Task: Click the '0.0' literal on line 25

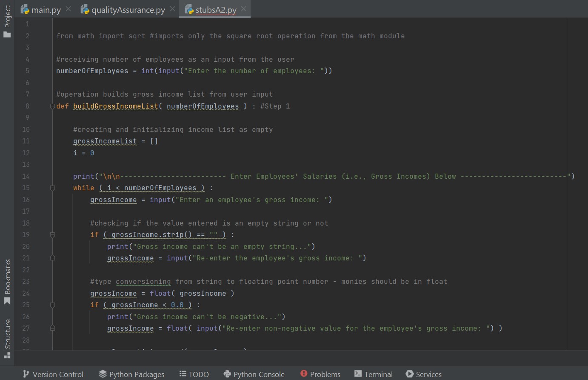Action: 177,305
